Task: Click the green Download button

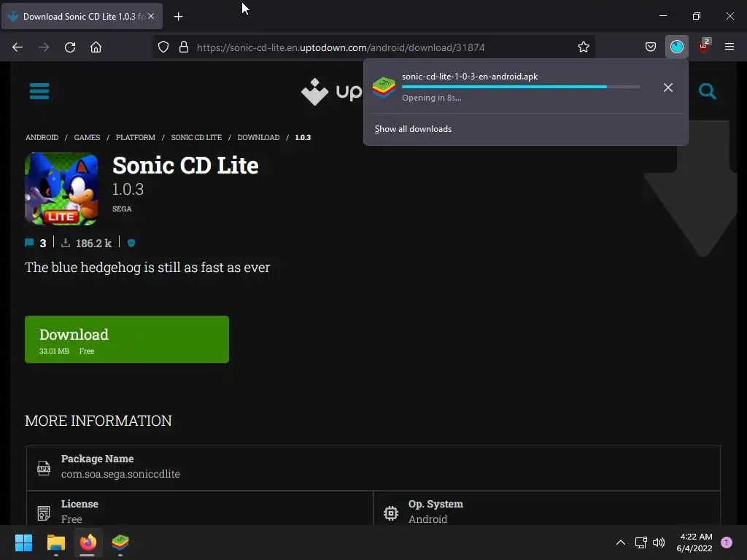Action: [x=127, y=339]
